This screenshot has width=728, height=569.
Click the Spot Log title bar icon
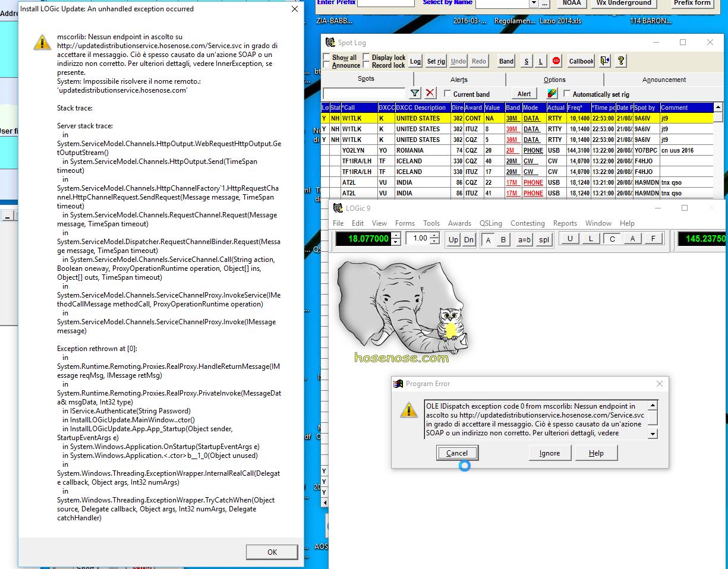[330, 42]
